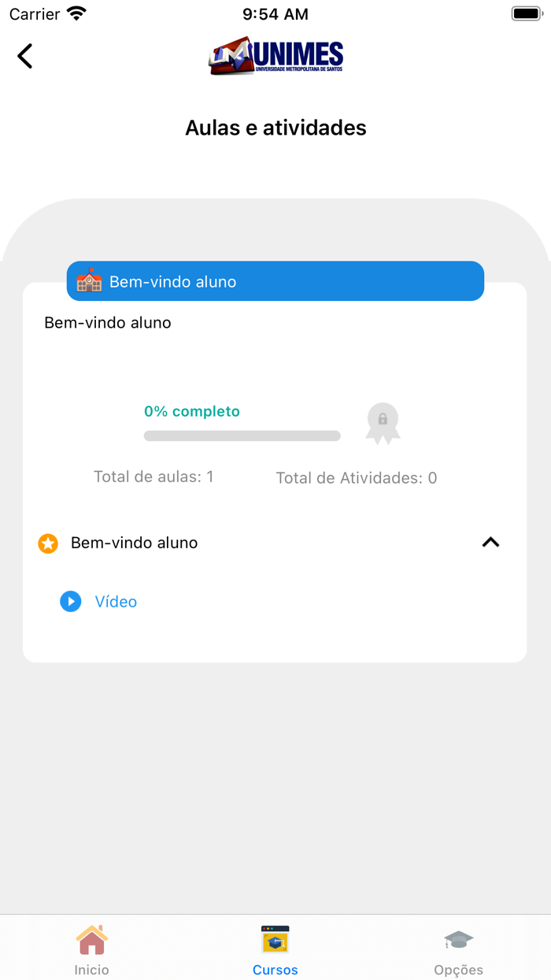Image resolution: width=551 pixels, height=980 pixels.
Task: Tap the school building icon in blue banner
Action: point(89,281)
